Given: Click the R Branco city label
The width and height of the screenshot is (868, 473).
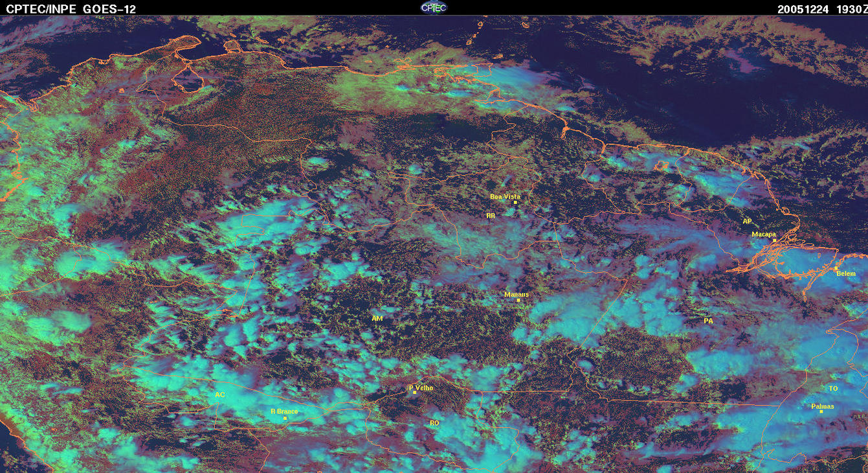Looking at the screenshot, I should [284, 411].
